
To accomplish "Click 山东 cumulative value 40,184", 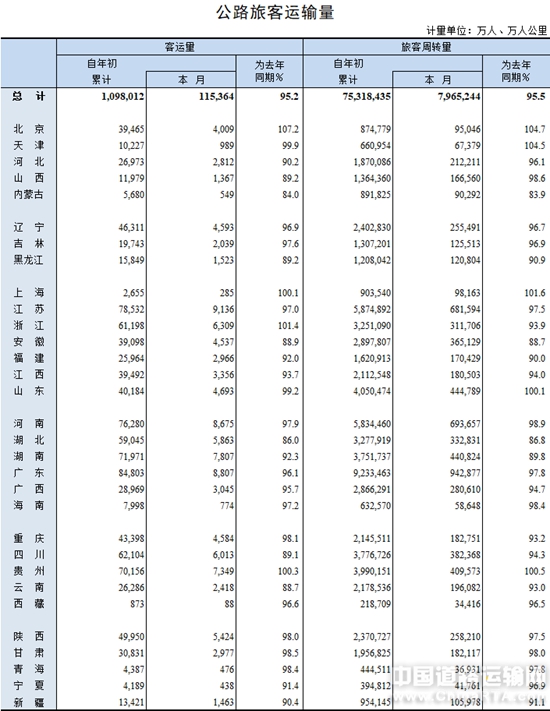I will click(131, 391).
